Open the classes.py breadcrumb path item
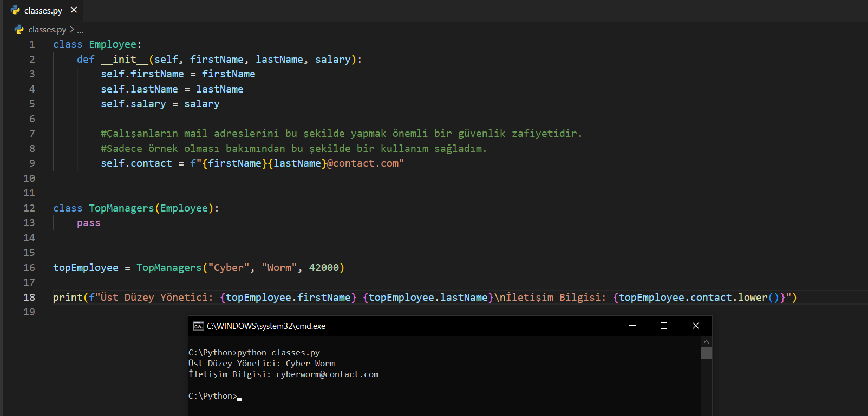 [x=47, y=30]
